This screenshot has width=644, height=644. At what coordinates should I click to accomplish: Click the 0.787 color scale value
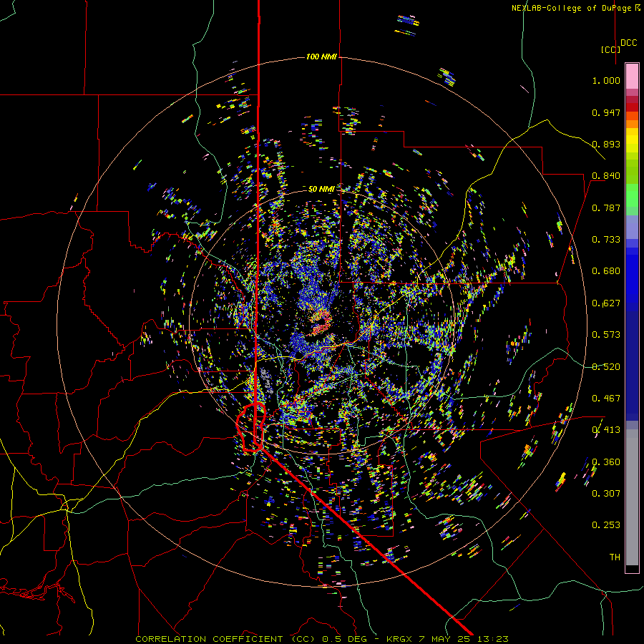click(606, 208)
